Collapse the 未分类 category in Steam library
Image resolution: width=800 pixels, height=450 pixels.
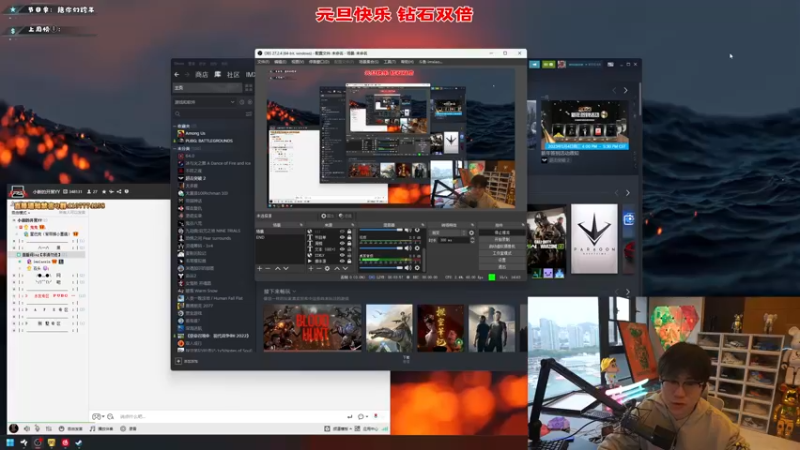[x=174, y=148]
